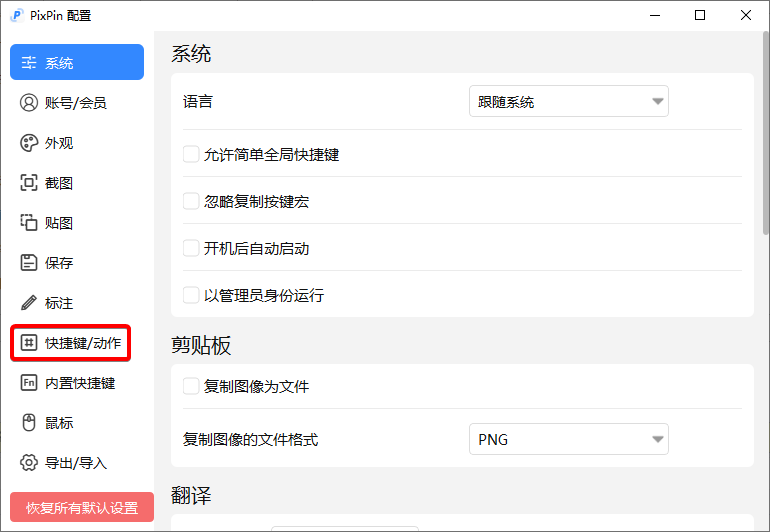Toggle 忽略复制按键宏 checkbox
This screenshot has height=532, width=770.
point(191,201)
